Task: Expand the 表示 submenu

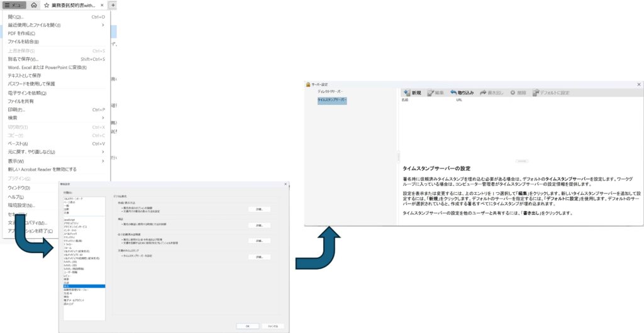Action: pos(103,161)
